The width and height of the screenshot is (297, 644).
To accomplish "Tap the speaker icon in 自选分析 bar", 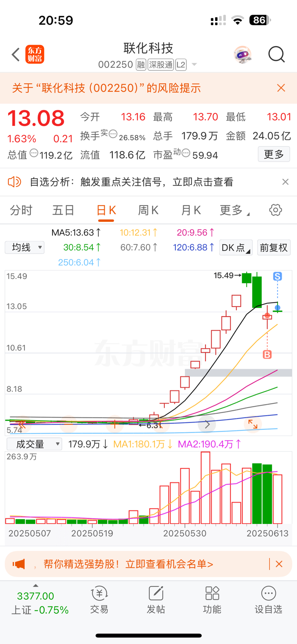I will click(x=15, y=182).
